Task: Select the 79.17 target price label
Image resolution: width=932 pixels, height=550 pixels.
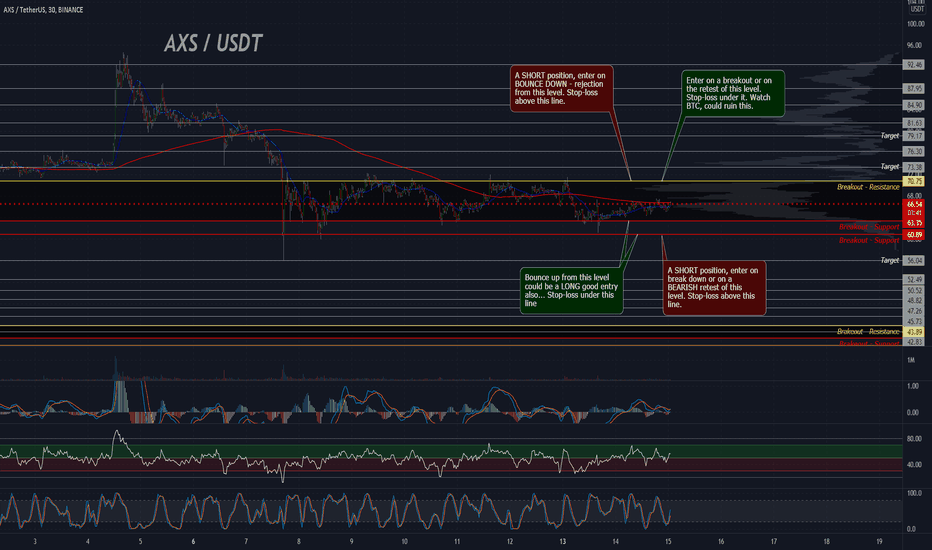Action: (913, 136)
